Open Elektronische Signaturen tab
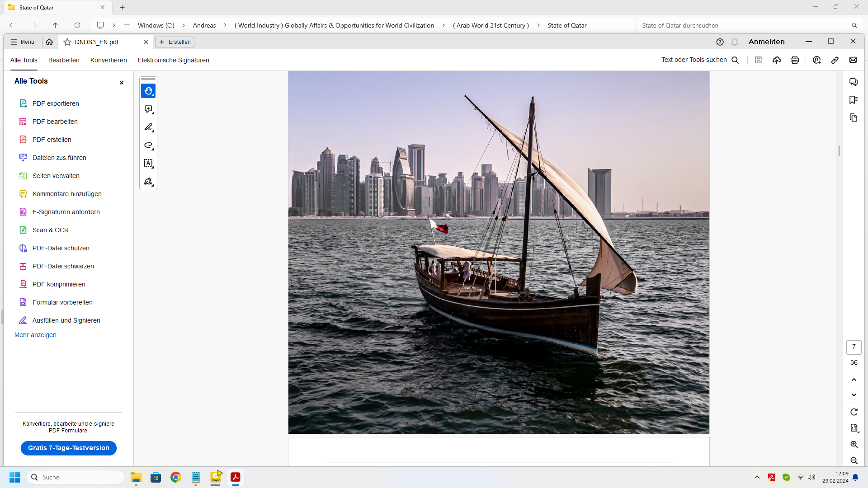Image resolution: width=868 pixels, height=488 pixels. pos(173,60)
